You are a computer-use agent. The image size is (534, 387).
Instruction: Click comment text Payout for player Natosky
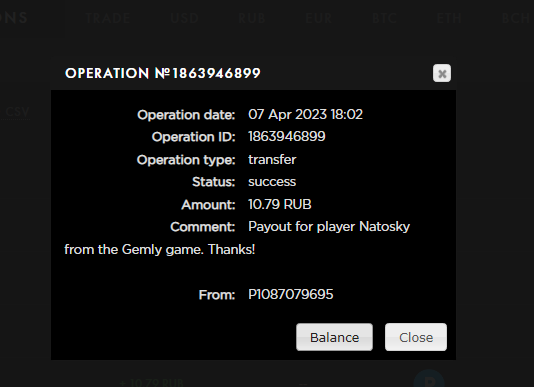click(x=329, y=227)
